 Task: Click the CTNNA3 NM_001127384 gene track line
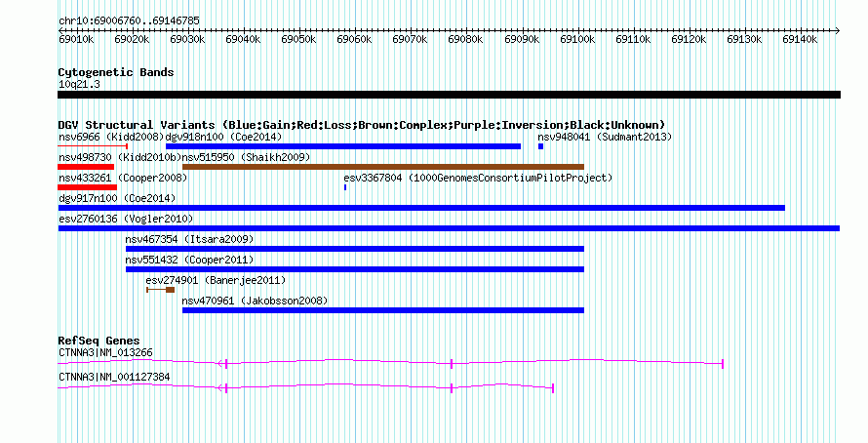pyautogui.click(x=305, y=387)
